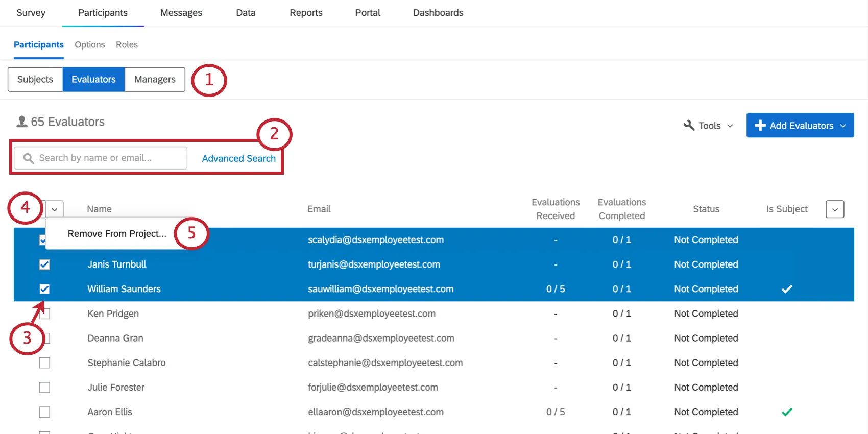Select the Stephanie Calabro checkbox
The image size is (868, 434).
coord(44,363)
